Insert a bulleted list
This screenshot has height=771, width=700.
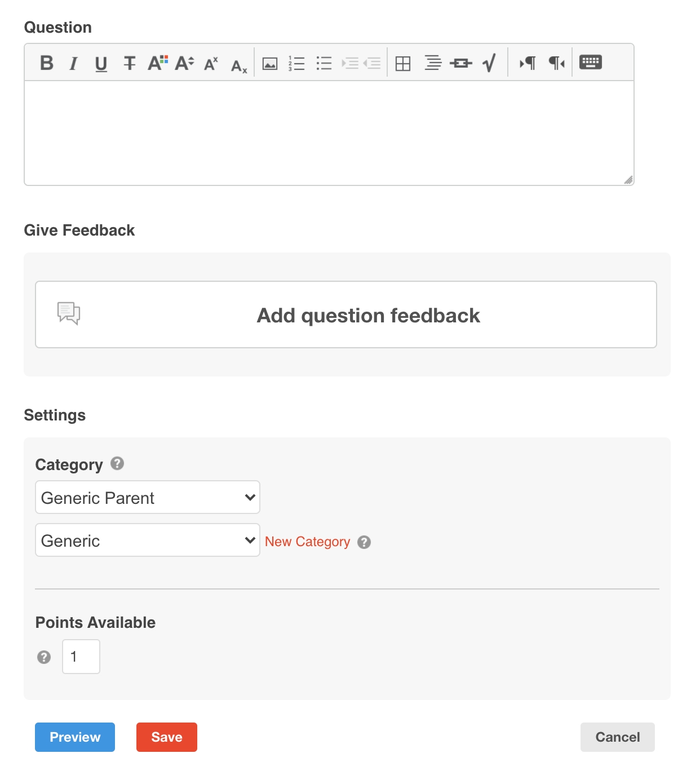pyautogui.click(x=324, y=63)
